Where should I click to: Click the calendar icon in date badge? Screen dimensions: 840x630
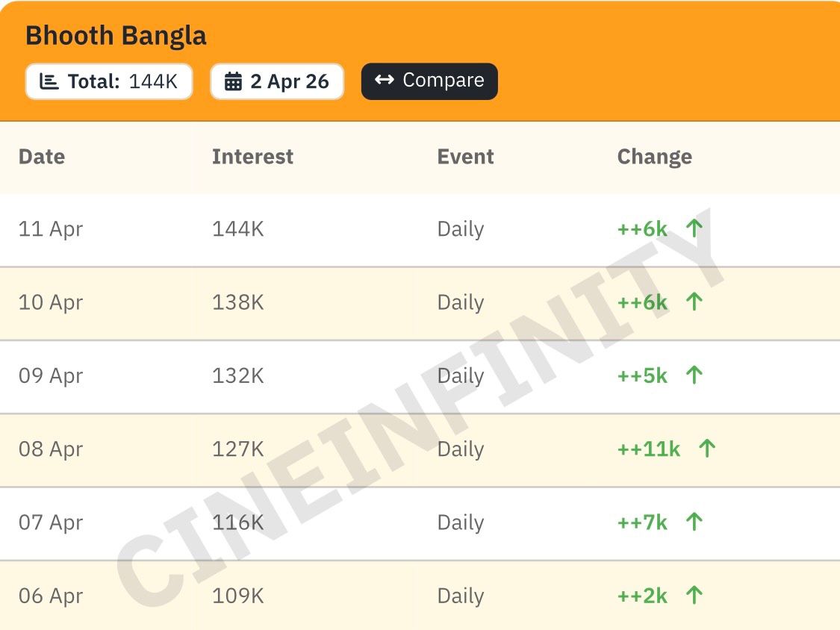click(233, 81)
